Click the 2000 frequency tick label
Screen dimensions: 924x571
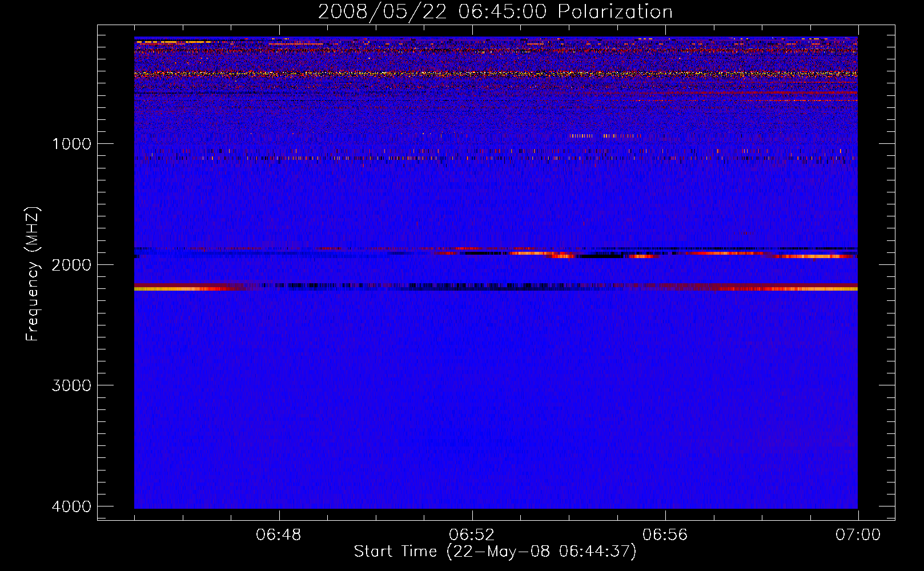tap(72, 264)
